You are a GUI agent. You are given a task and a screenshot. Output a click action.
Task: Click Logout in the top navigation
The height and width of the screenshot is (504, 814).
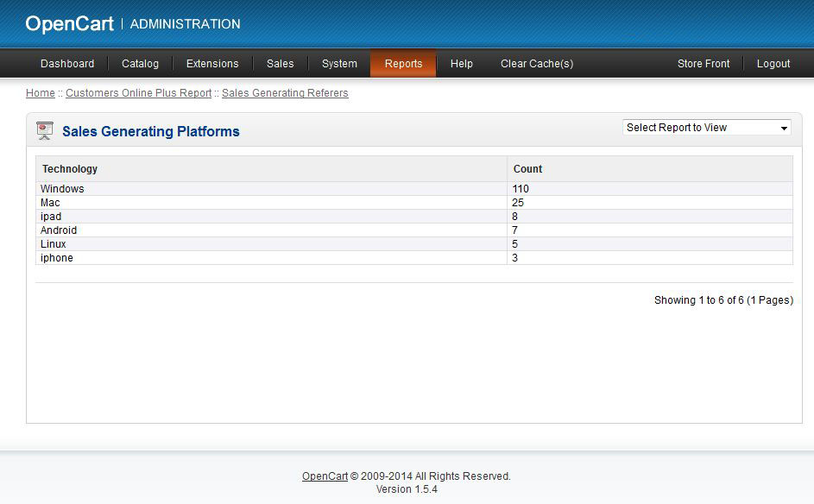click(773, 64)
